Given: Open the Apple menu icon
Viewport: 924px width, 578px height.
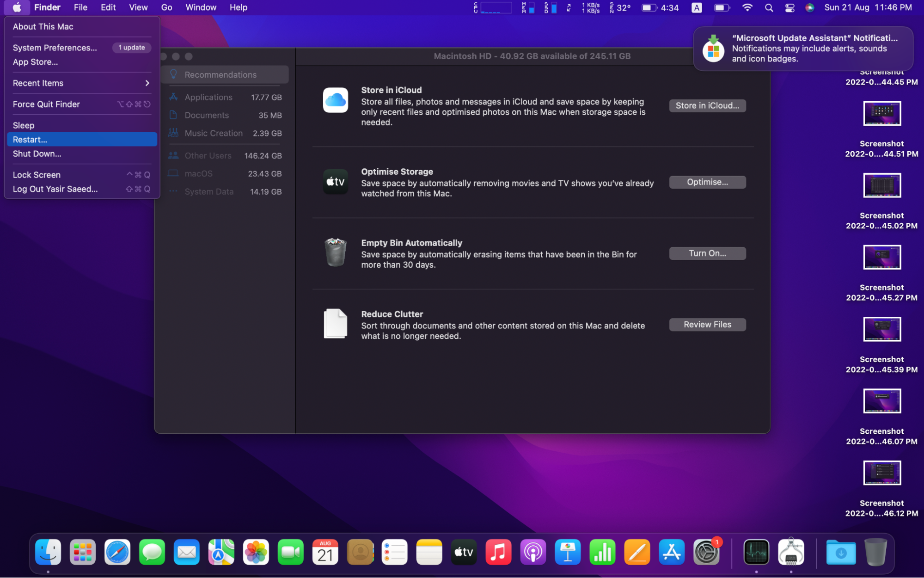Looking at the screenshot, I should click(x=17, y=7).
